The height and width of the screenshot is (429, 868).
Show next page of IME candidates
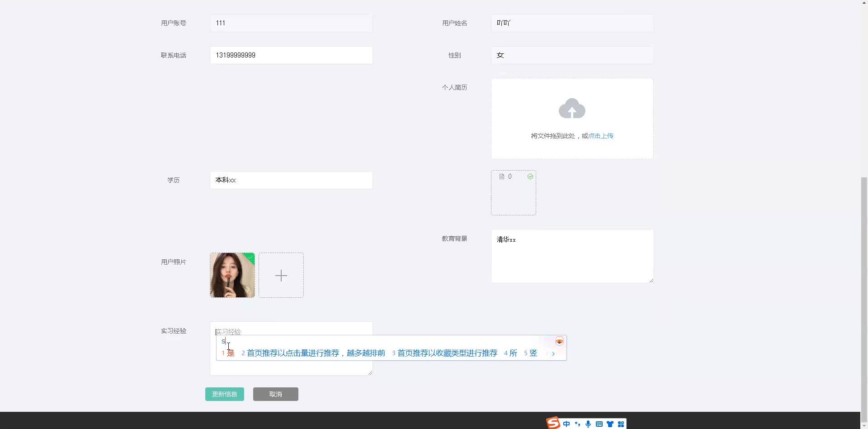553,354
